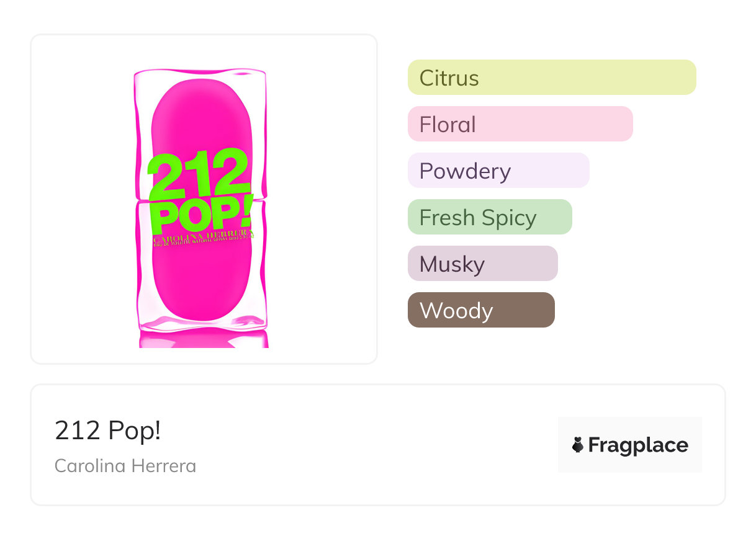This screenshot has width=756, height=536.
Task: Click the Fragplace bottle logo icon
Action: pos(578,445)
